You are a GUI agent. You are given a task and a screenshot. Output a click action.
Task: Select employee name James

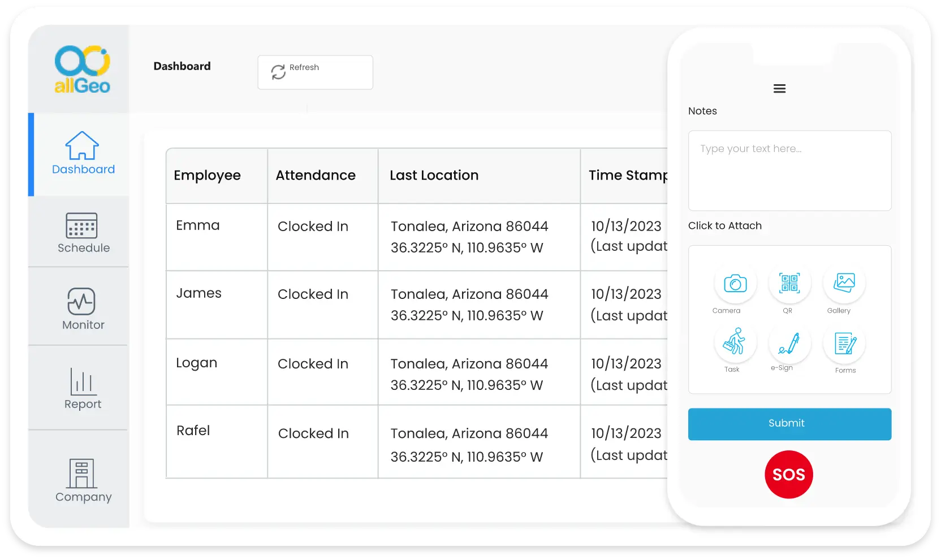198,293
